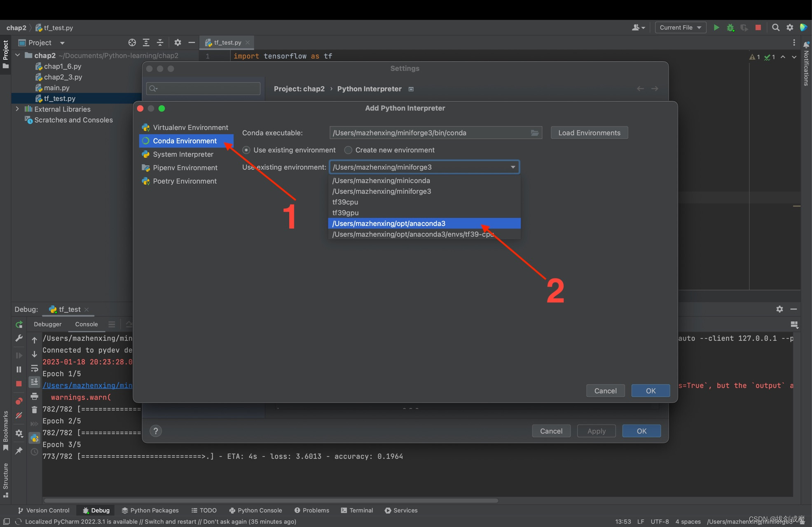Click Cancel to dismiss the dialog
The height and width of the screenshot is (527, 812).
[606, 390]
